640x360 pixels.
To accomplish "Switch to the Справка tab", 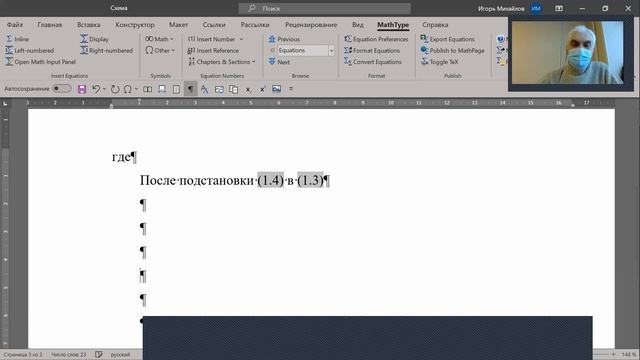I will point(435,25).
